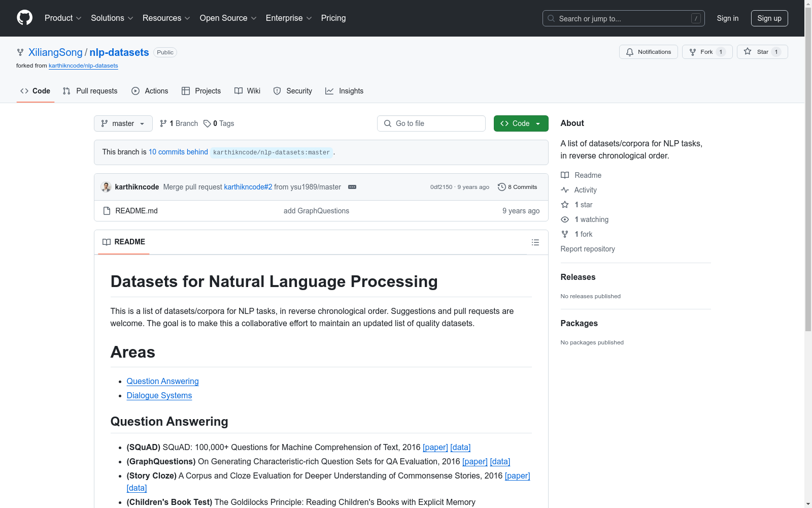Screen dimensions: 812x508
Task: Open the Pricing page
Action: tap(333, 18)
